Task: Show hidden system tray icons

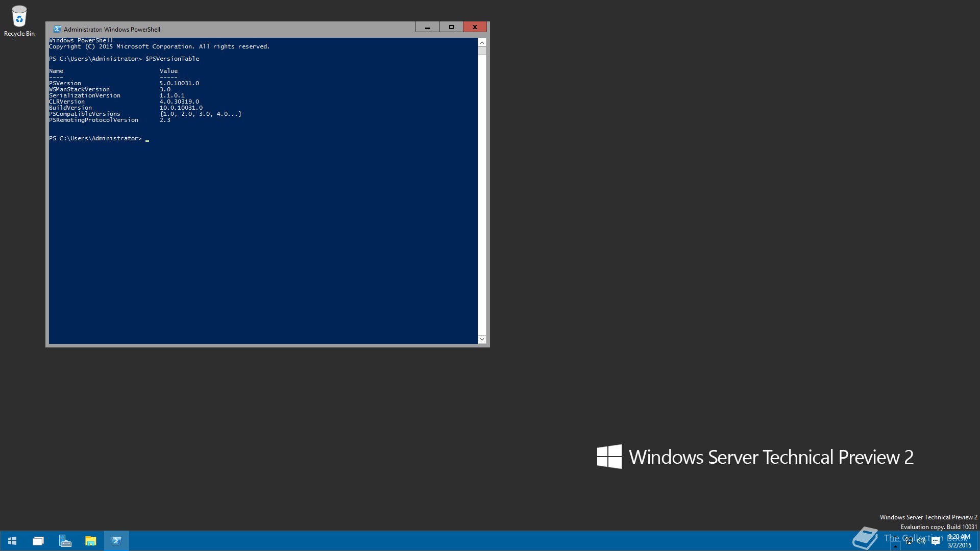Action: (x=895, y=546)
